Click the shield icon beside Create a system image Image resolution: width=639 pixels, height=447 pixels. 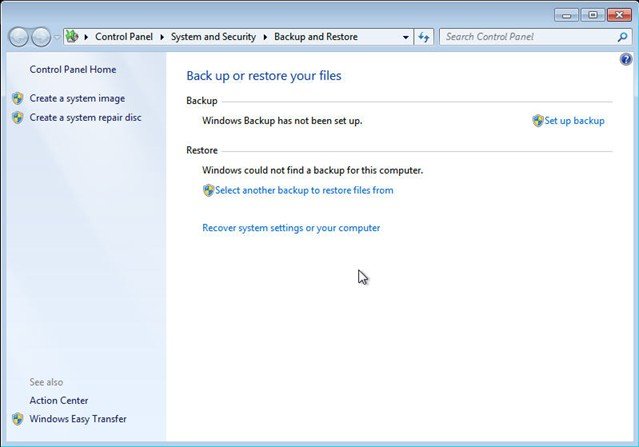click(x=17, y=99)
